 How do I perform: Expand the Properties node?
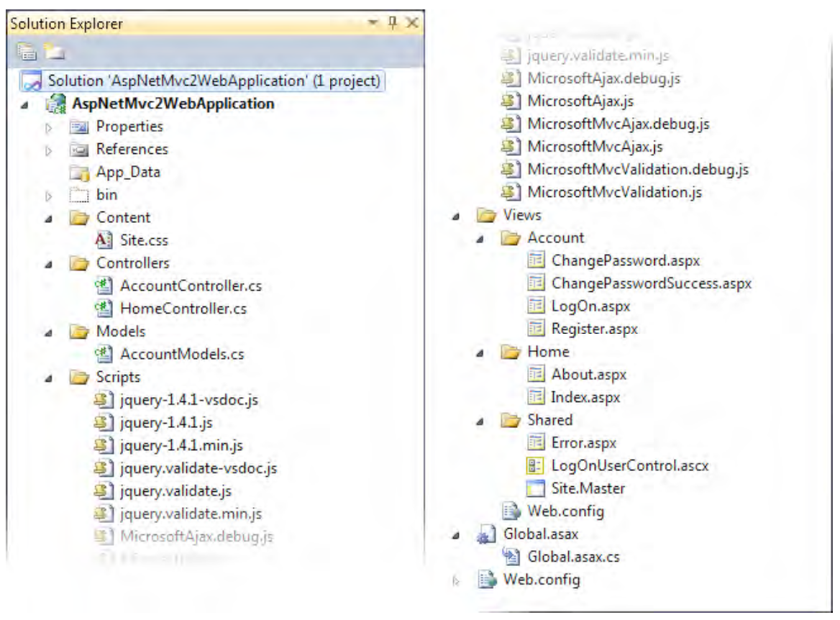(x=49, y=127)
